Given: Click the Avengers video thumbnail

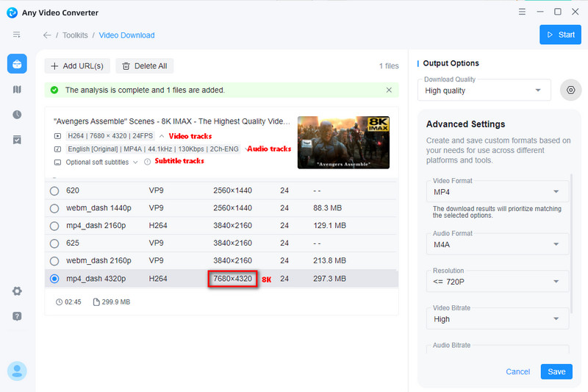Looking at the screenshot, I should click(x=343, y=143).
